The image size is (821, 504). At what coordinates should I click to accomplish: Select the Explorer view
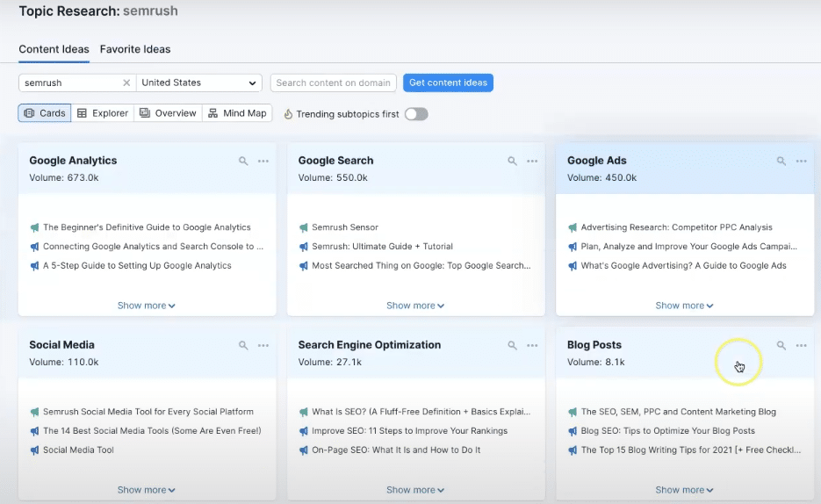point(103,113)
